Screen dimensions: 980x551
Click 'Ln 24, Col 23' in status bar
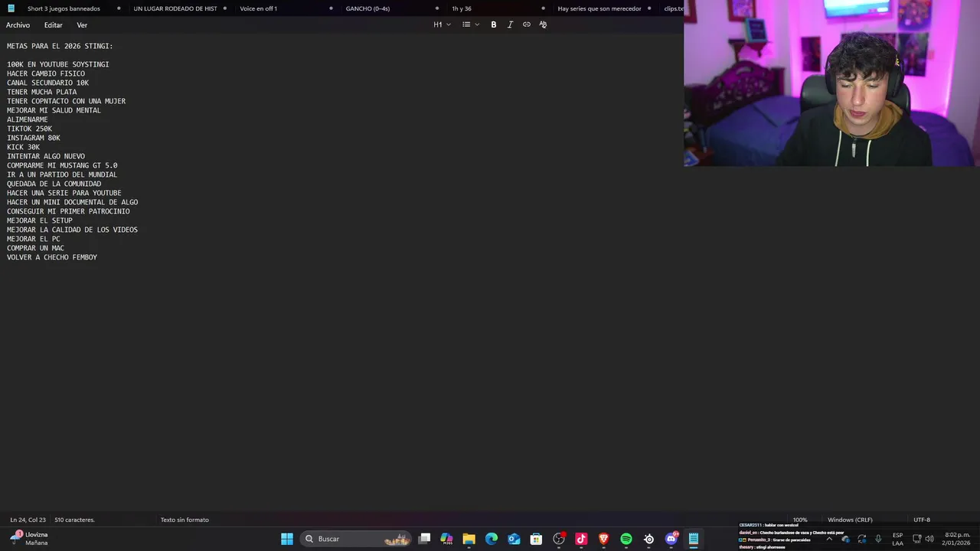click(28, 520)
